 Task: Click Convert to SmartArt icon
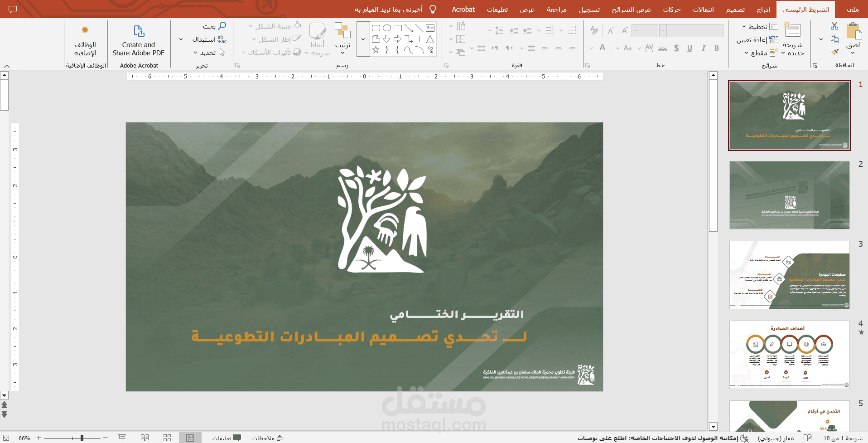click(x=461, y=52)
